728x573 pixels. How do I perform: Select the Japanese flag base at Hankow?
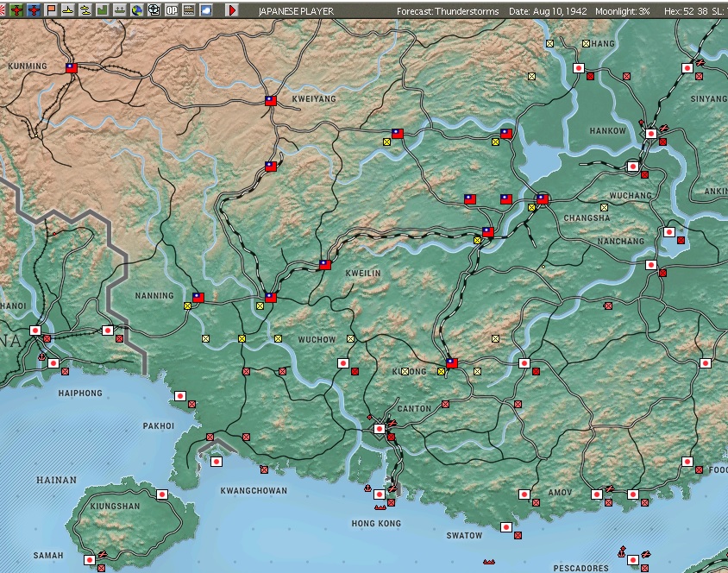651,134
